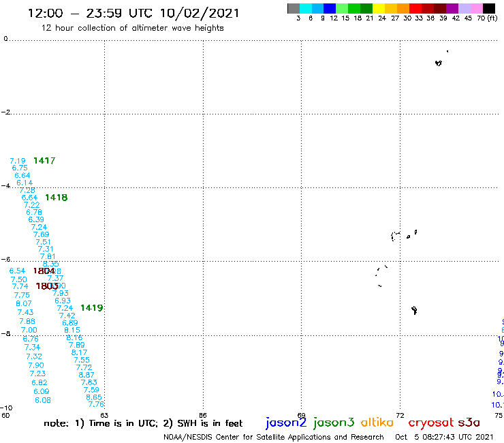This screenshot has width=504, height=443.
Task: Click the 8.87 wave height value
Action: click(86, 375)
